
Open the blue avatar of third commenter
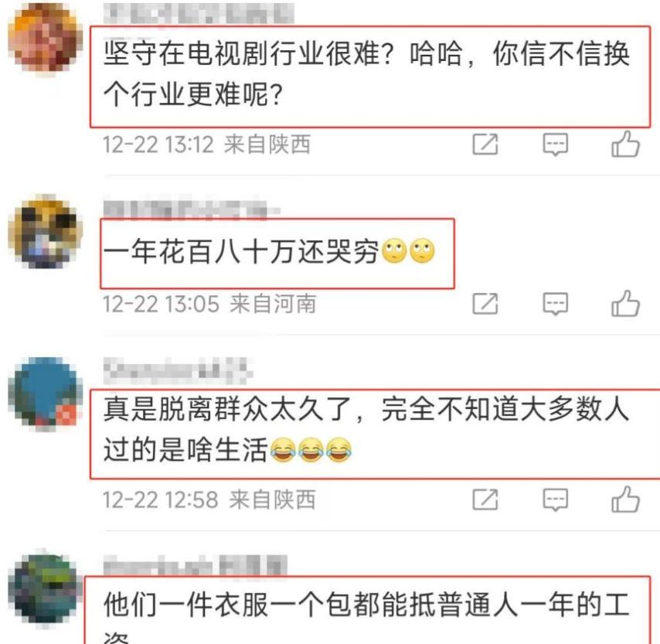[45, 394]
